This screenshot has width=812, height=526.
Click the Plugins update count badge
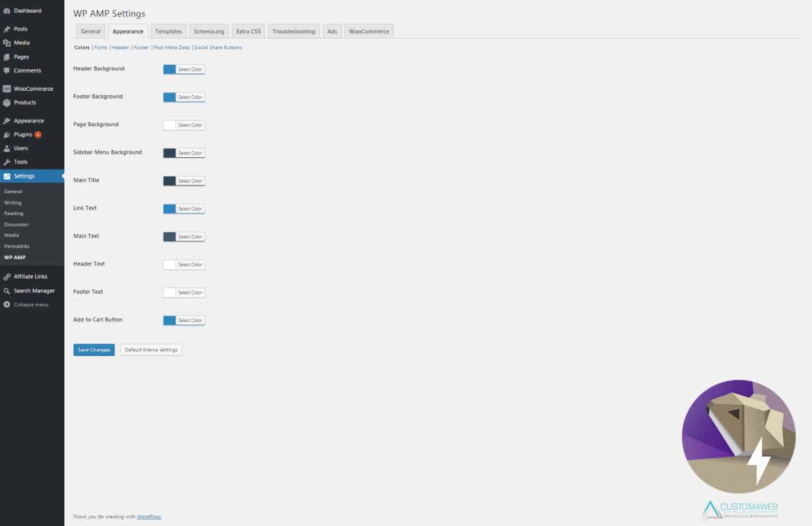[x=38, y=135]
